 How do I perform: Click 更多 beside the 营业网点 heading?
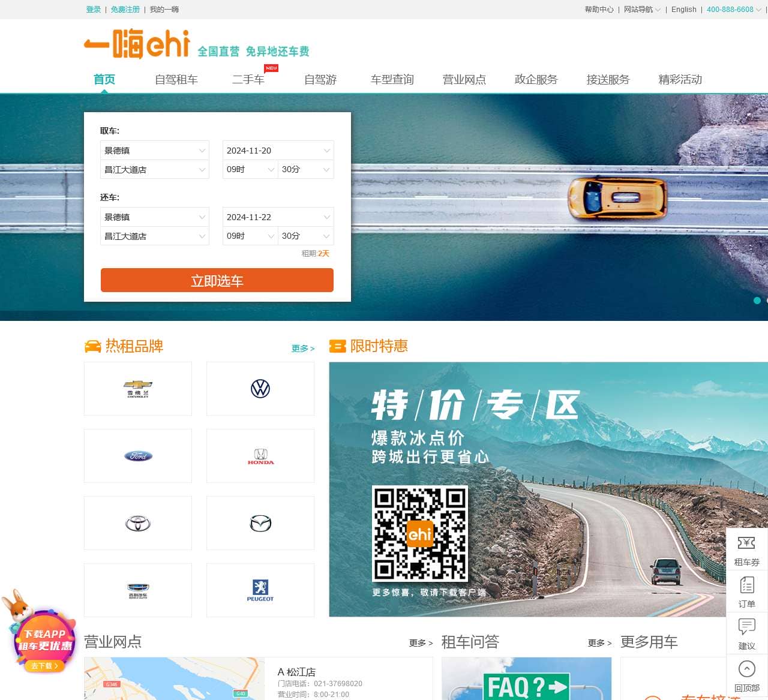tap(421, 643)
